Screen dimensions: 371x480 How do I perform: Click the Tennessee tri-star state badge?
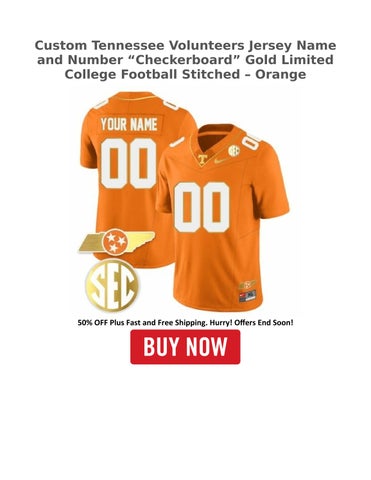point(116,241)
